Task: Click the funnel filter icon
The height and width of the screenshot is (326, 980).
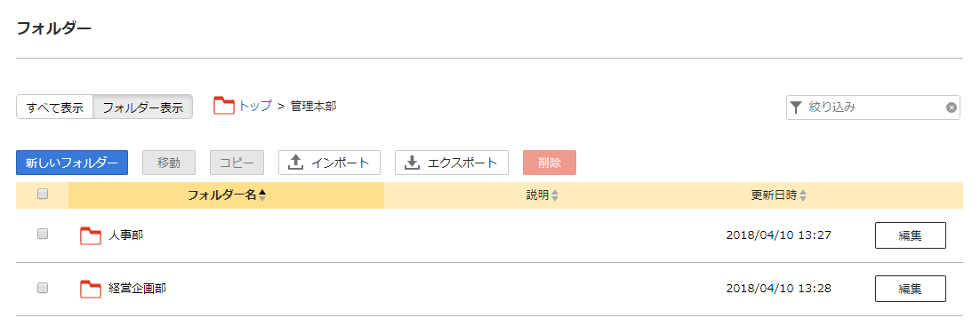Action: (x=795, y=107)
